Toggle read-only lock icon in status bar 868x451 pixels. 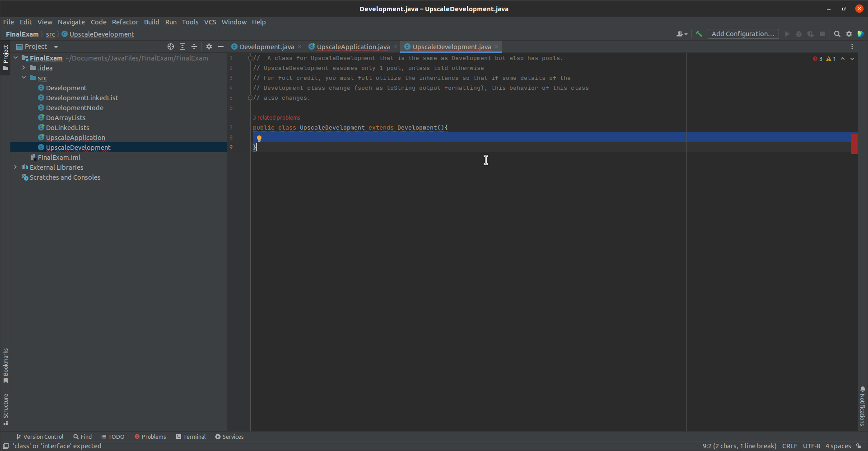(859, 446)
